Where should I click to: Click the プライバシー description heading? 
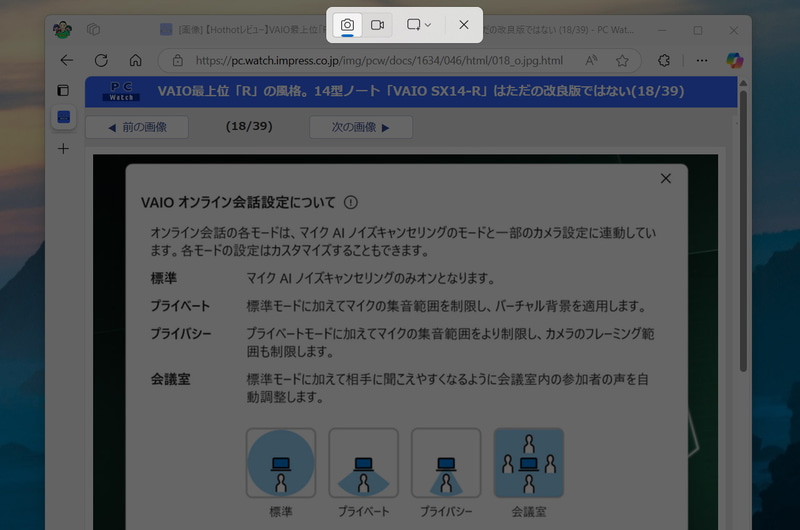tap(181, 334)
